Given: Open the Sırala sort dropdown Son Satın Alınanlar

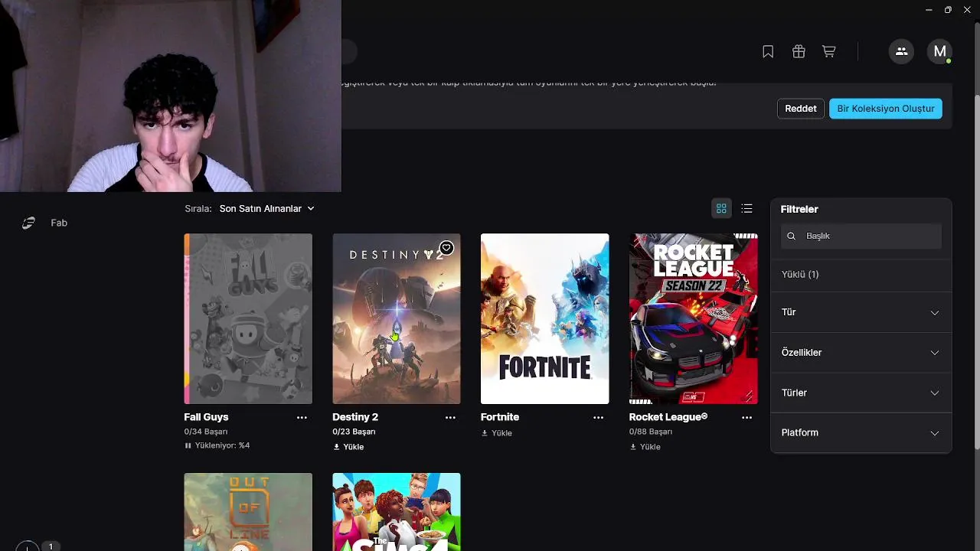Looking at the screenshot, I should [x=266, y=208].
